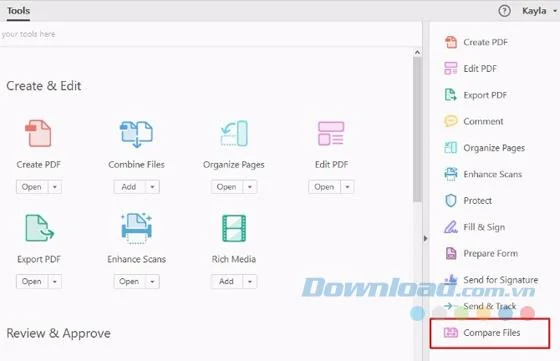The width and height of the screenshot is (560, 361).
Task: Open Create PDF icon in right sidebar
Action: pyautogui.click(x=451, y=42)
